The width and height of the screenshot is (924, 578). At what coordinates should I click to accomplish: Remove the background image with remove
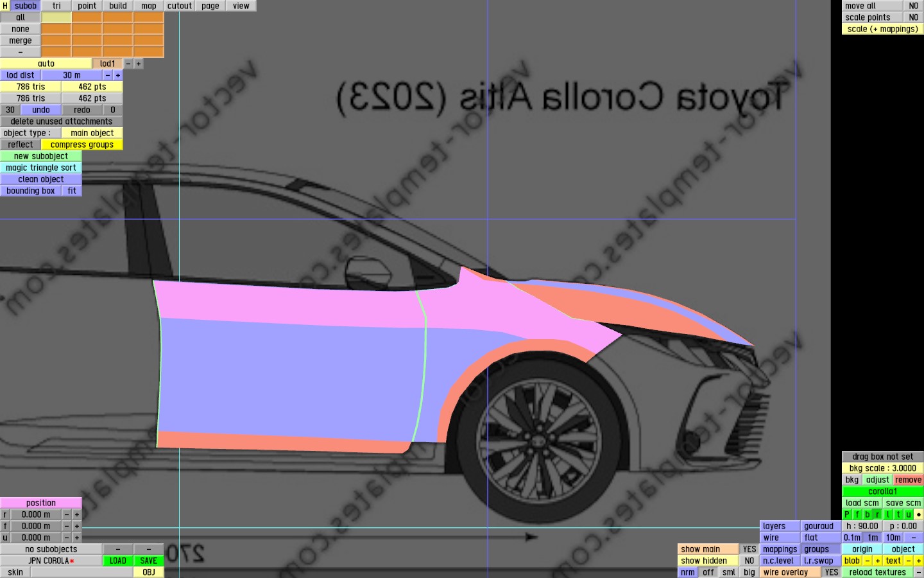(x=909, y=480)
